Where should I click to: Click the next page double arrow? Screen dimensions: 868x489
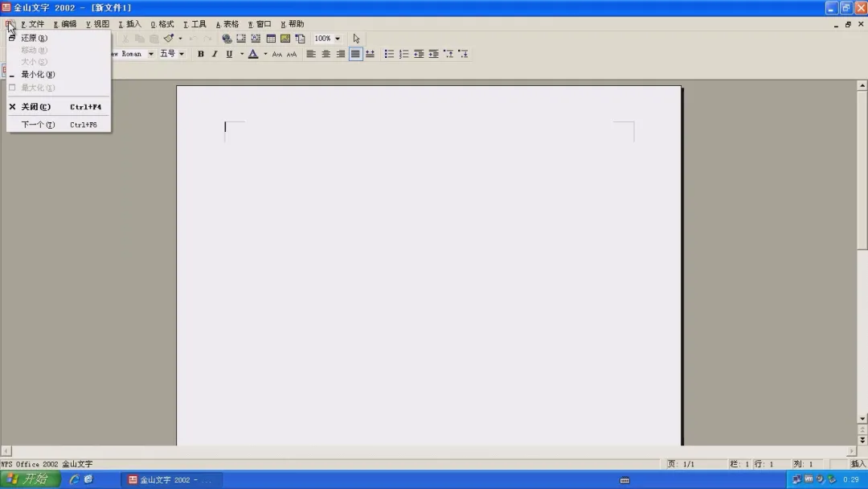(862, 440)
